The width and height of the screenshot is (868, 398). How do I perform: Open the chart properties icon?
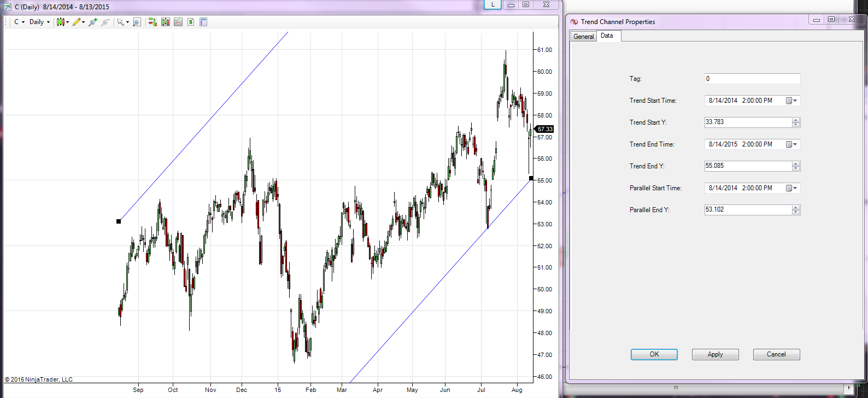[203, 22]
